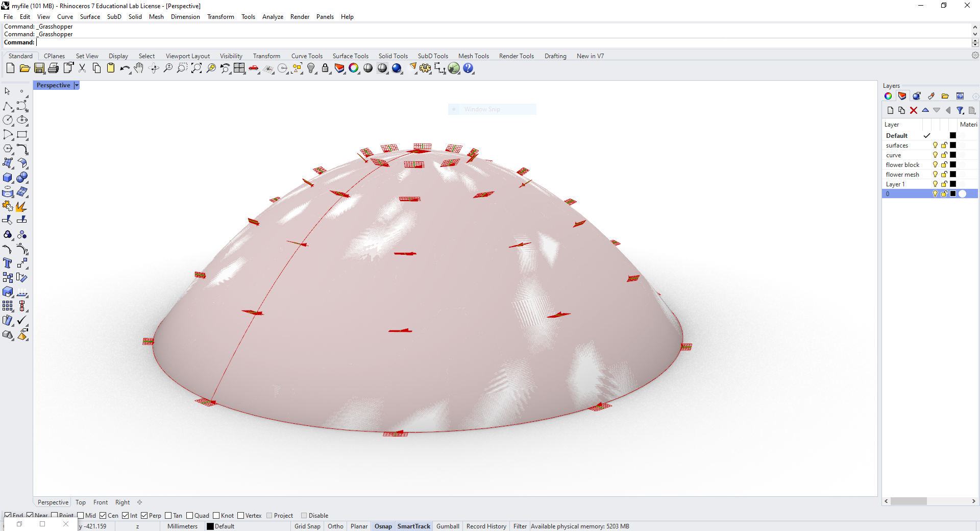Click the Text tool in left sidebar

(x=8, y=263)
